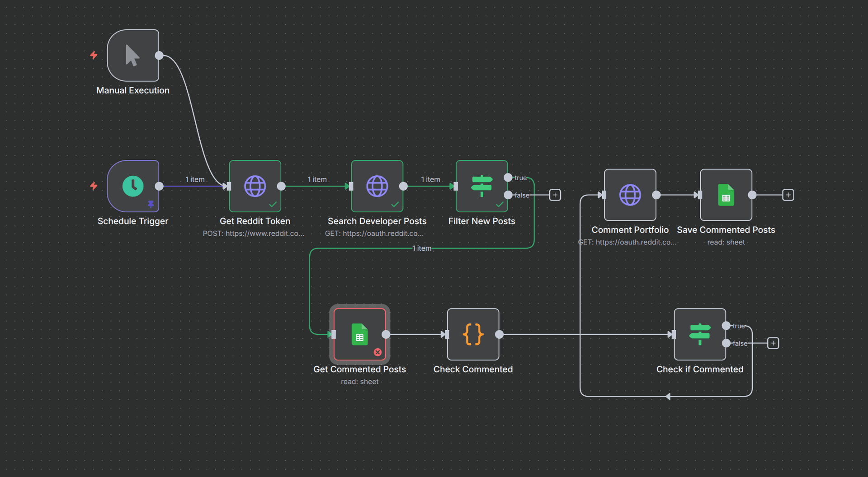Click the success checkmark on Get Reddit Token
The width and height of the screenshot is (868, 477).
coord(273,205)
